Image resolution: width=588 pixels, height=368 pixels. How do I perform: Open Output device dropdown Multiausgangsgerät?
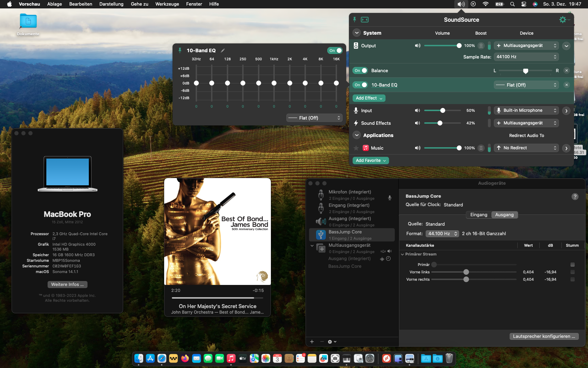coord(526,46)
